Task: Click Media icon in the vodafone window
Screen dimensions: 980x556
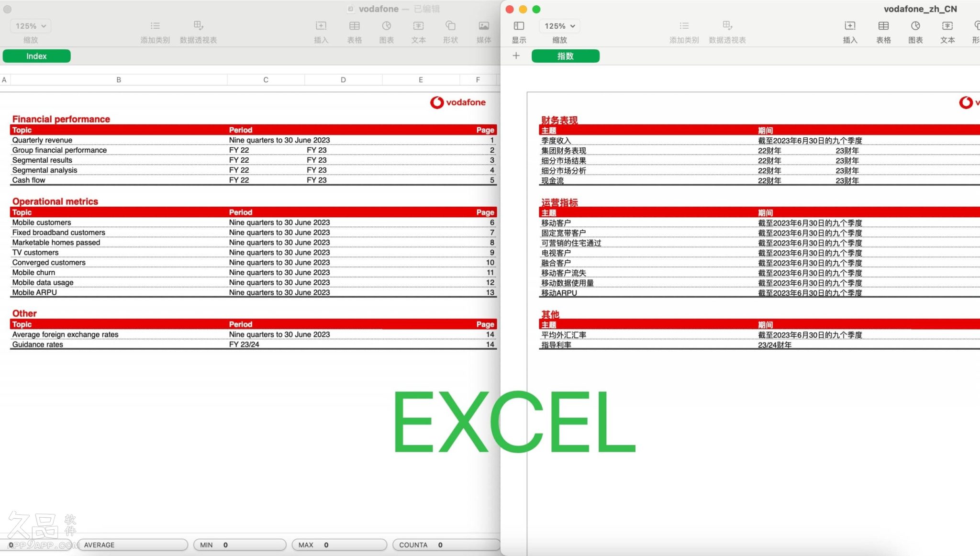Action: pyautogui.click(x=484, y=26)
